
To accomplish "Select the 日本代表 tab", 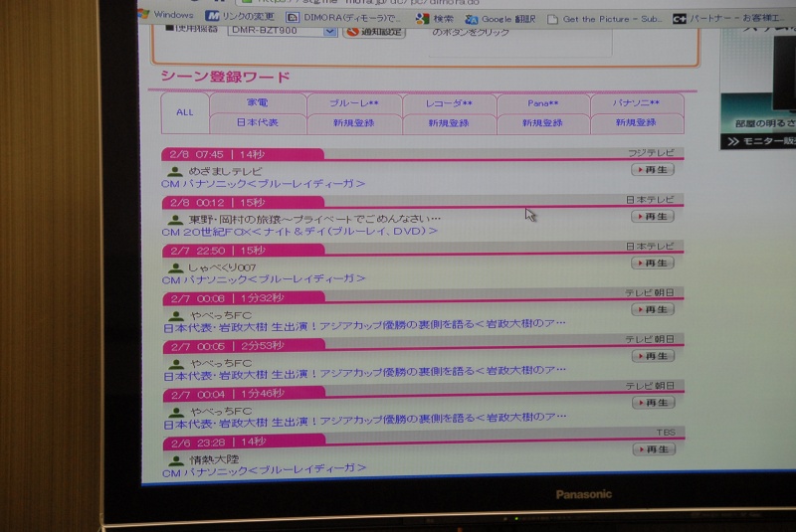I will tap(258, 123).
